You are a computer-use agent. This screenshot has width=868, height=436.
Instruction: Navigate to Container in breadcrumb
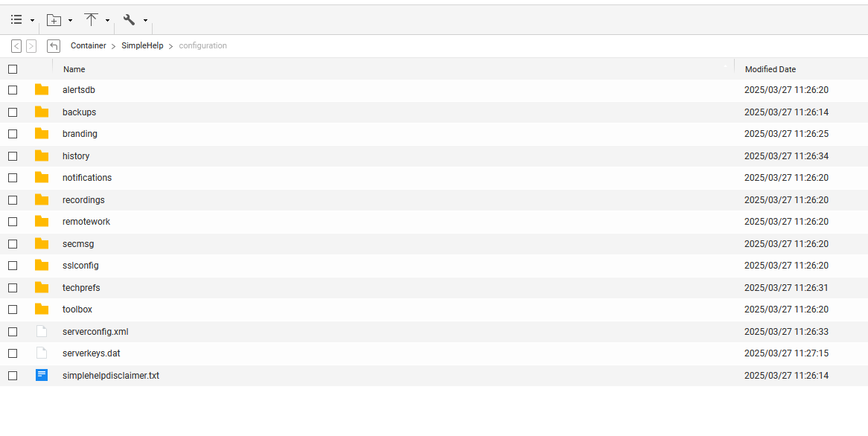click(x=88, y=46)
